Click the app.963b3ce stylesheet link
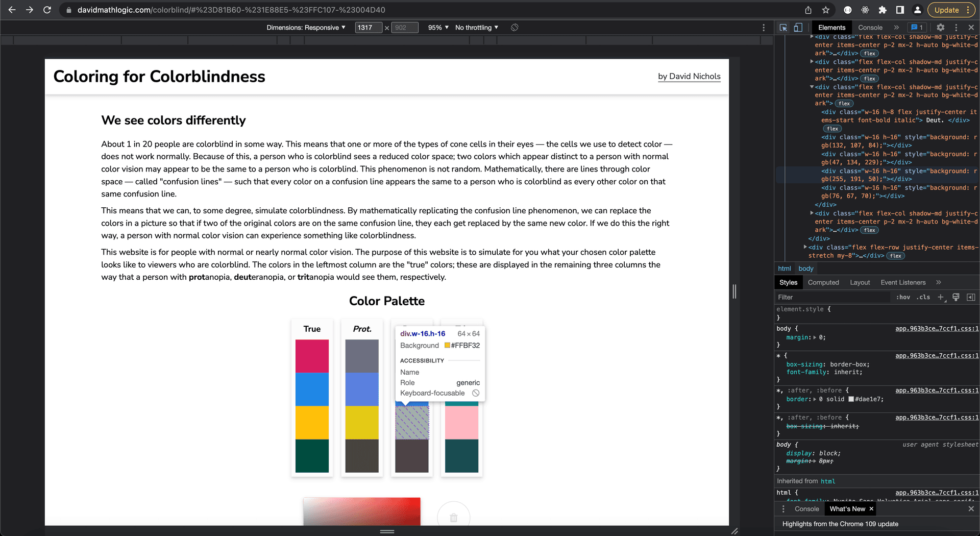This screenshot has width=980, height=536. [x=937, y=329]
